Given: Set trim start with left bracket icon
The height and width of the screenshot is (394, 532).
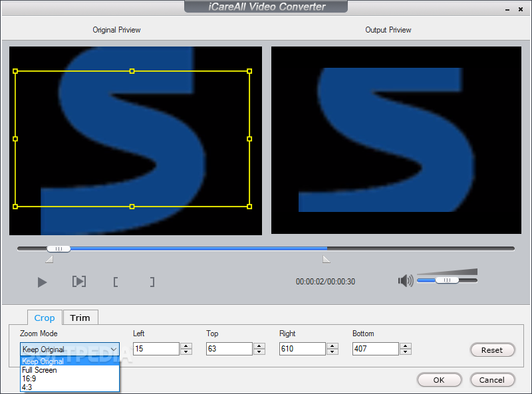Looking at the screenshot, I should click(116, 282).
